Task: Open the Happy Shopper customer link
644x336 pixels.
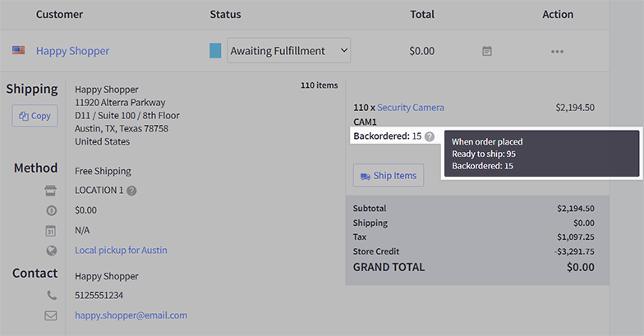Action: [72, 51]
